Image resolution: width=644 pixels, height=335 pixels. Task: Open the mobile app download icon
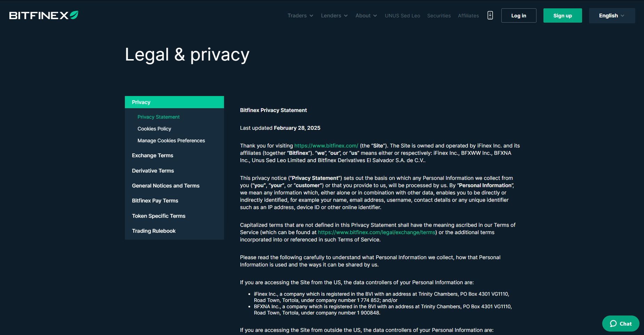tap(490, 15)
